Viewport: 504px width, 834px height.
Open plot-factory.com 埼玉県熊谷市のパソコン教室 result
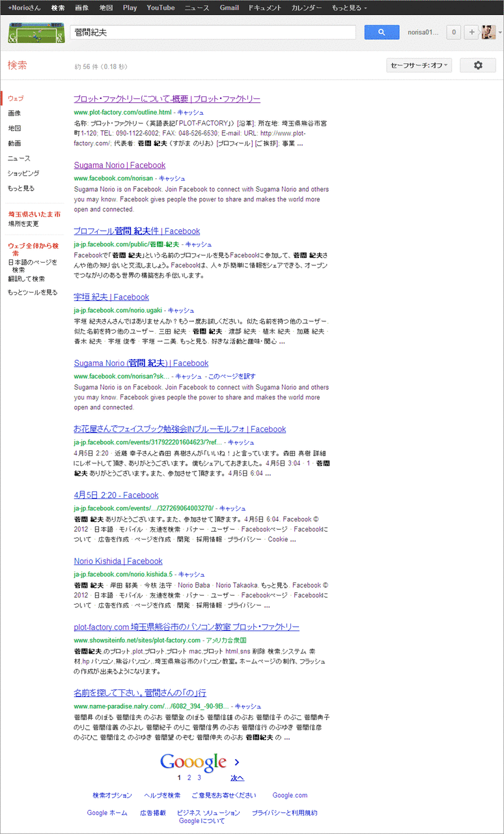(186, 627)
